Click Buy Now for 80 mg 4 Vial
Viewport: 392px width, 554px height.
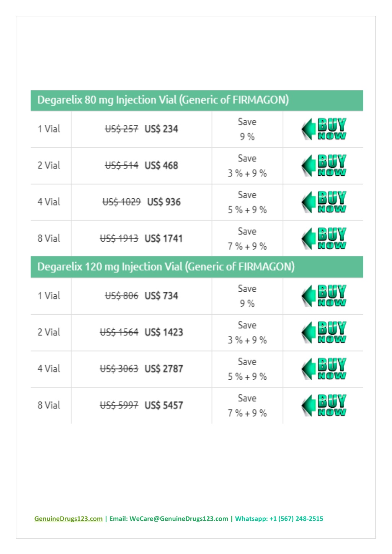324,202
